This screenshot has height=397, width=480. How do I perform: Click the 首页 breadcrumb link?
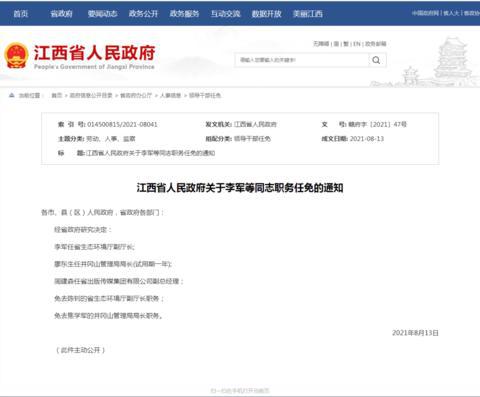click(57, 95)
